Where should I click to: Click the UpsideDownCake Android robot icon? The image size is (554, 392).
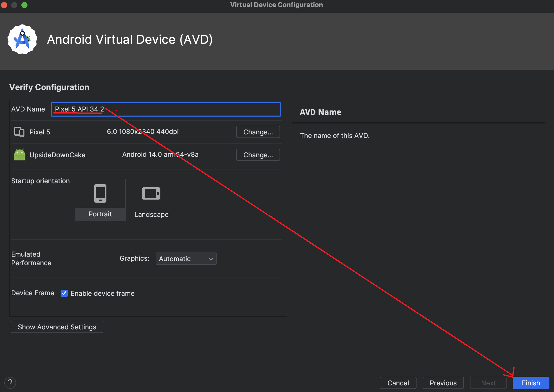pos(20,155)
